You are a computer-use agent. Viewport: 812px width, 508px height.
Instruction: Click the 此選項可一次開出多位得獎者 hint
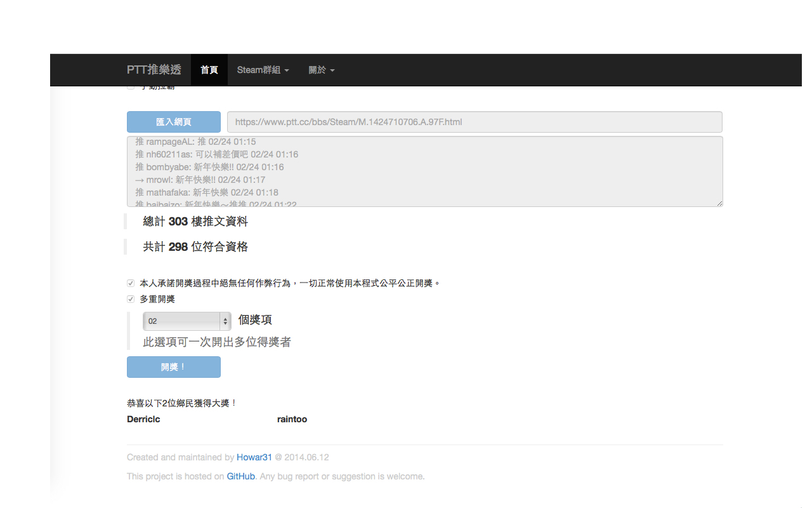tap(217, 342)
